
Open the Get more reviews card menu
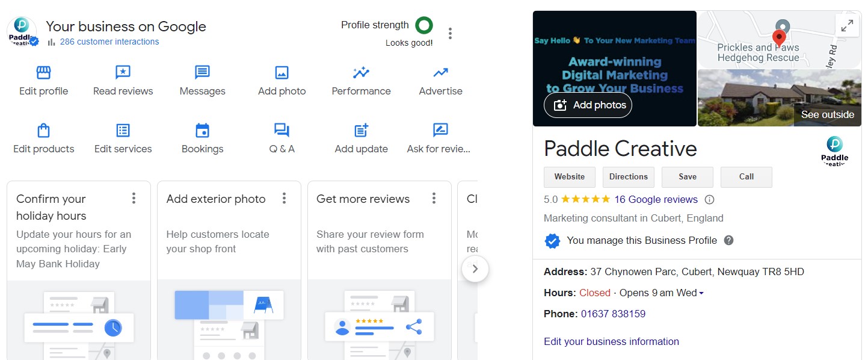coord(434,197)
